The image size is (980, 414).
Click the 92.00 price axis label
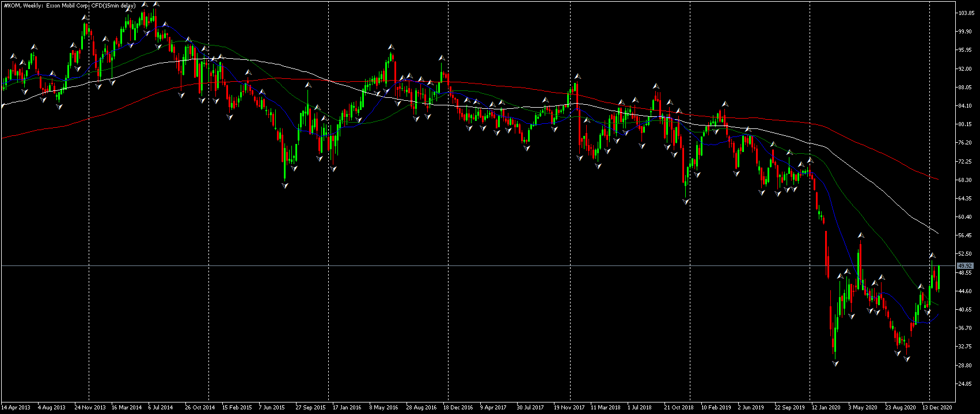964,69
